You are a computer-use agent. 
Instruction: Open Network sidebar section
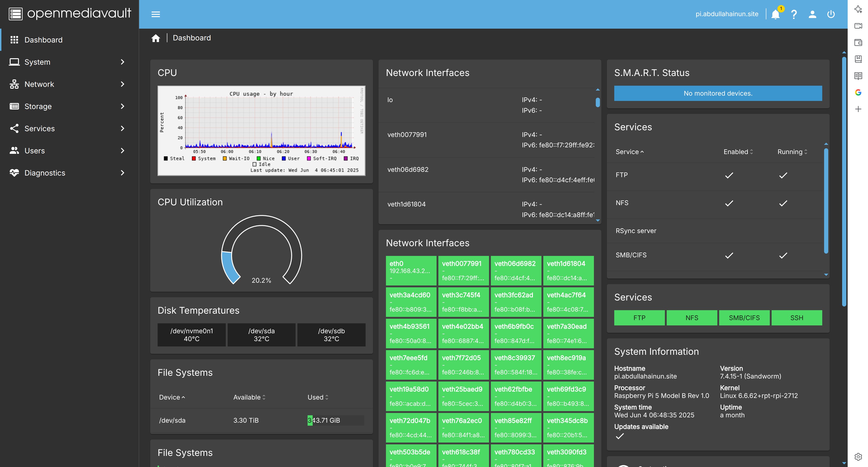click(x=69, y=84)
